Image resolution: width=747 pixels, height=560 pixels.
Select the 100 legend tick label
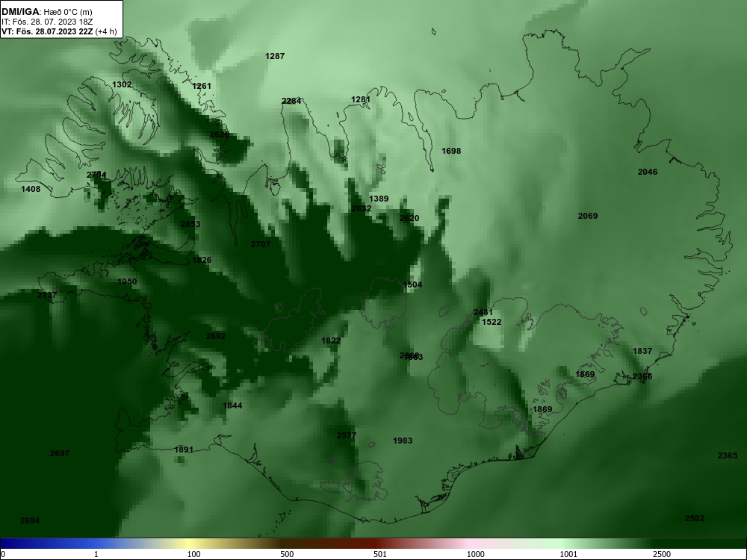pos(193,554)
